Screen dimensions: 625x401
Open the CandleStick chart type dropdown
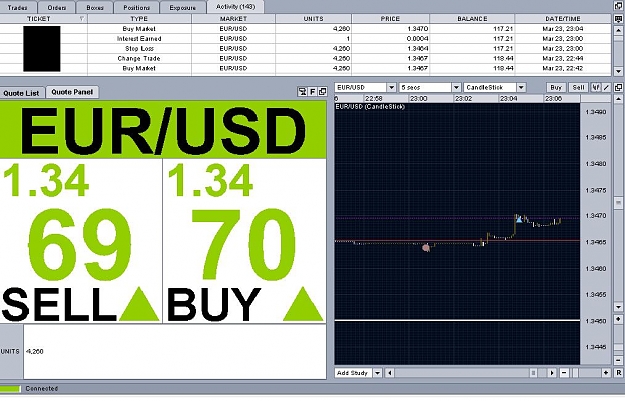point(521,87)
